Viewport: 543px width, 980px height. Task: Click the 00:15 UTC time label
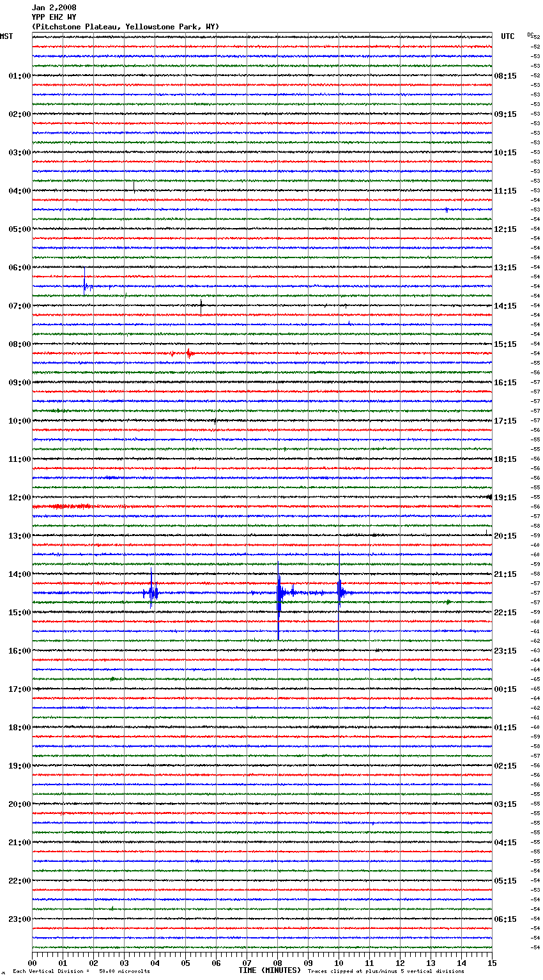(505, 689)
